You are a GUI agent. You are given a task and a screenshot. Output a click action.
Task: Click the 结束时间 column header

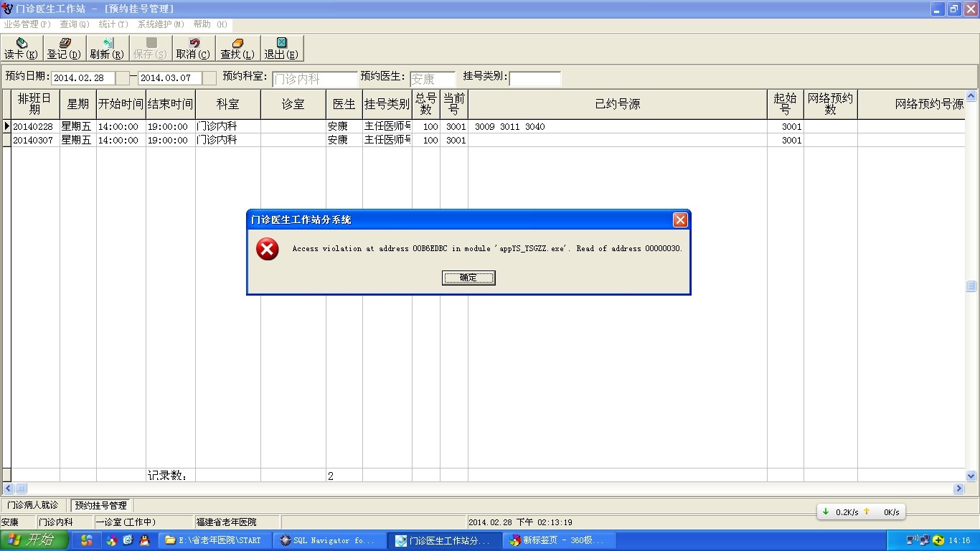[x=171, y=104]
